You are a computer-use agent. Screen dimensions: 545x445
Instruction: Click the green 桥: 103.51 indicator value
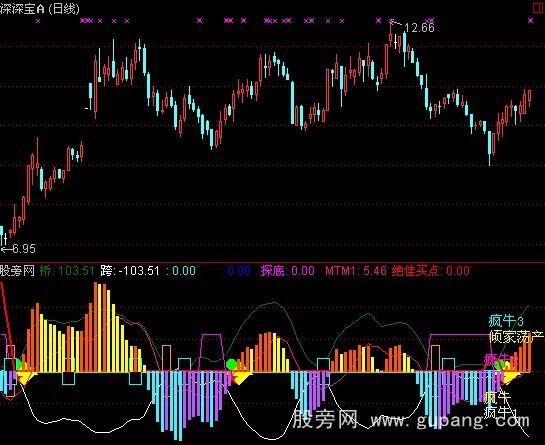(67, 270)
